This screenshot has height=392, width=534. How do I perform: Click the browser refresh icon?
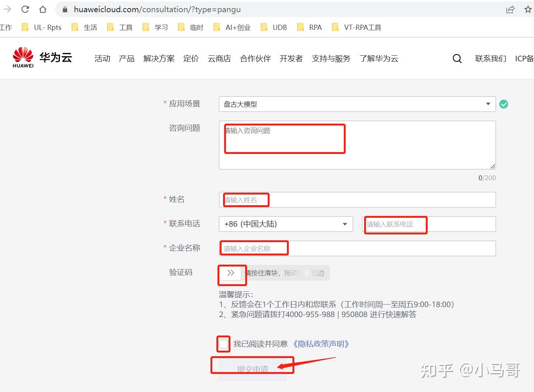25,9
